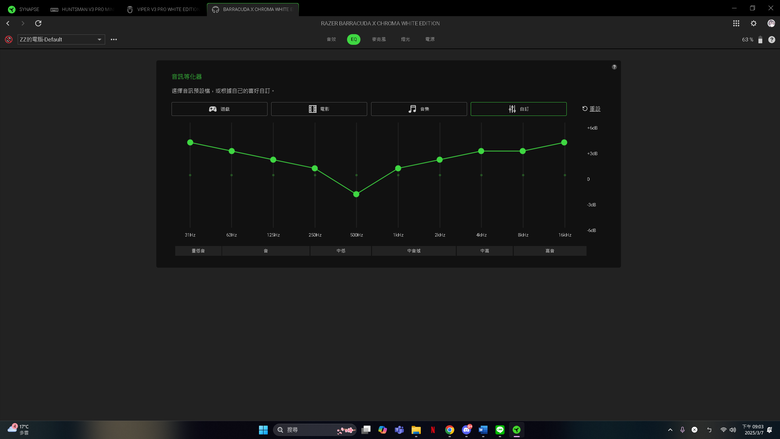Click the red profile indicator icon
The image size is (780, 439).
8,39
